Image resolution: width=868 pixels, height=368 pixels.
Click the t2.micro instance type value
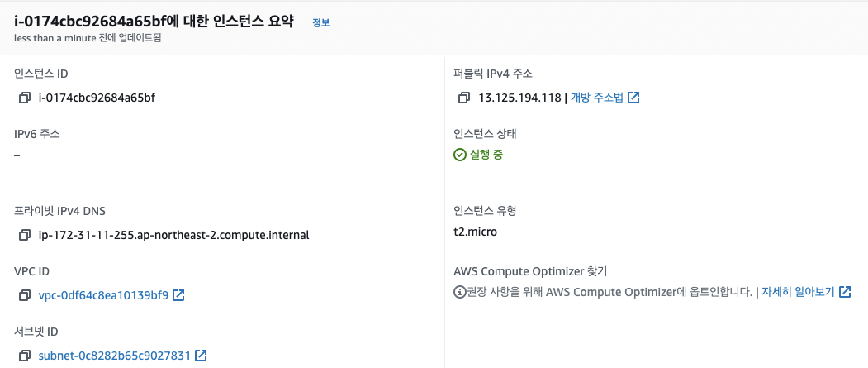pos(476,232)
